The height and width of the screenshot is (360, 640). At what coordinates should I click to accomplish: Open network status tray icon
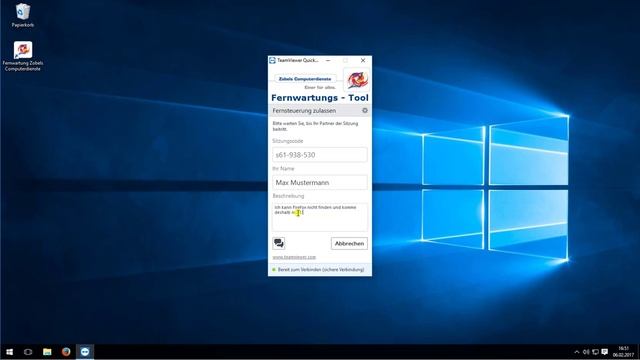click(x=596, y=352)
